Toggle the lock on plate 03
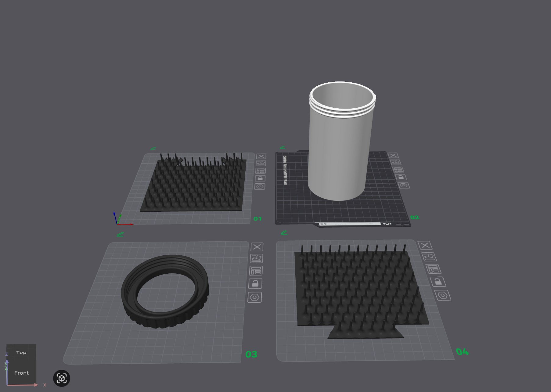551x392 pixels. click(255, 284)
